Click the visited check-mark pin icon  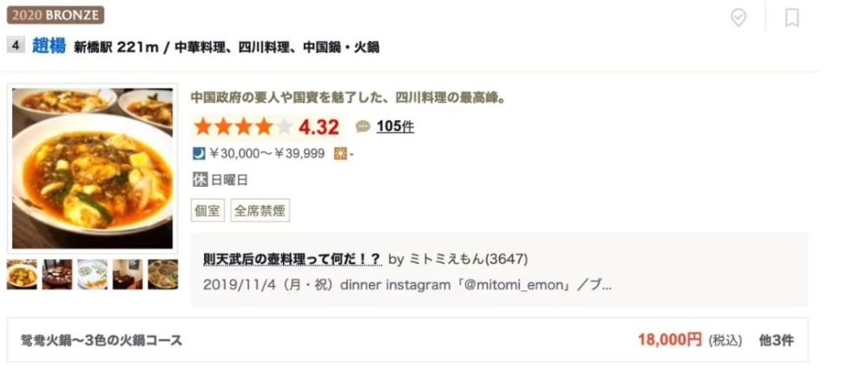pyautogui.click(x=738, y=17)
